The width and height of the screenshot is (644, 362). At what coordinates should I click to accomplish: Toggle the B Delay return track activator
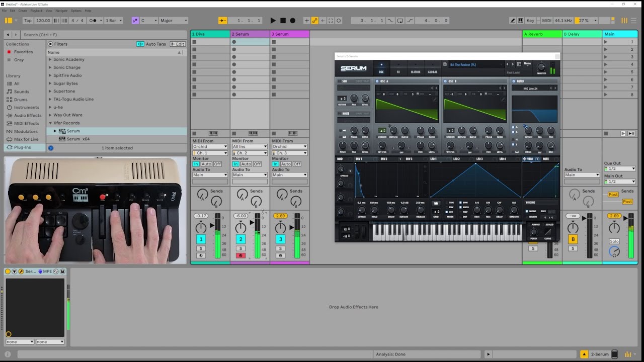tap(573, 239)
